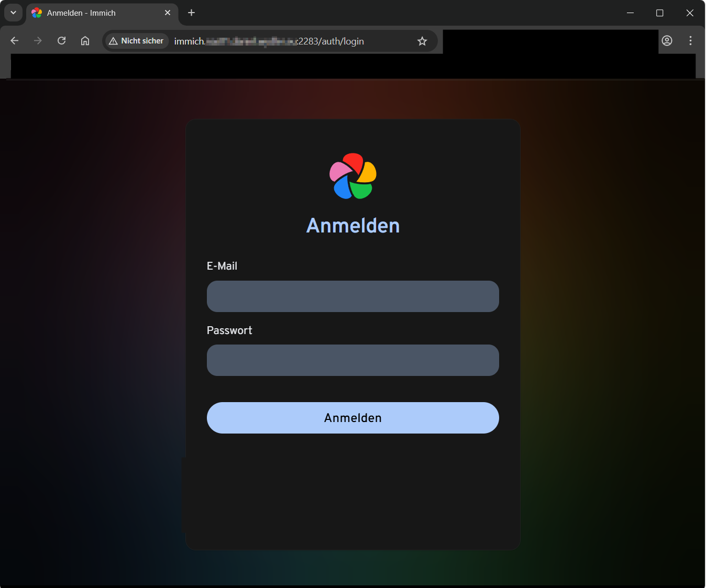Click the browser forward arrow
The width and height of the screenshot is (706, 588).
pos(38,41)
